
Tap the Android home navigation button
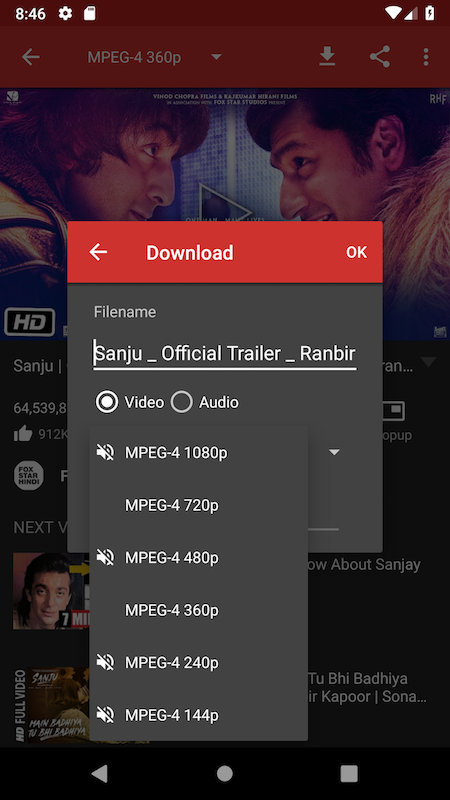[x=225, y=774]
